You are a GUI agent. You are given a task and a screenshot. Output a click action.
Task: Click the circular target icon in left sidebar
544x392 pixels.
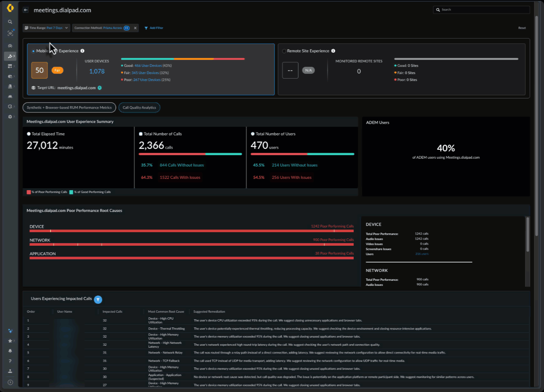tap(10, 46)
